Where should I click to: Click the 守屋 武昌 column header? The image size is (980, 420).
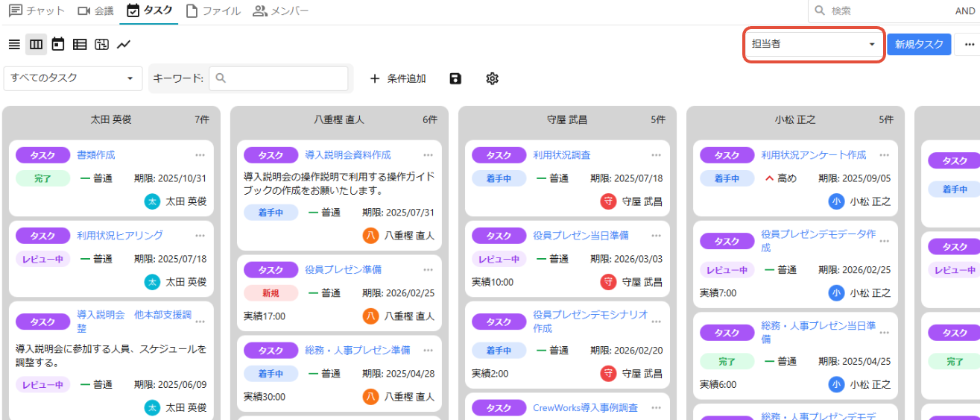pyautogui.click(x=567, y=119)
